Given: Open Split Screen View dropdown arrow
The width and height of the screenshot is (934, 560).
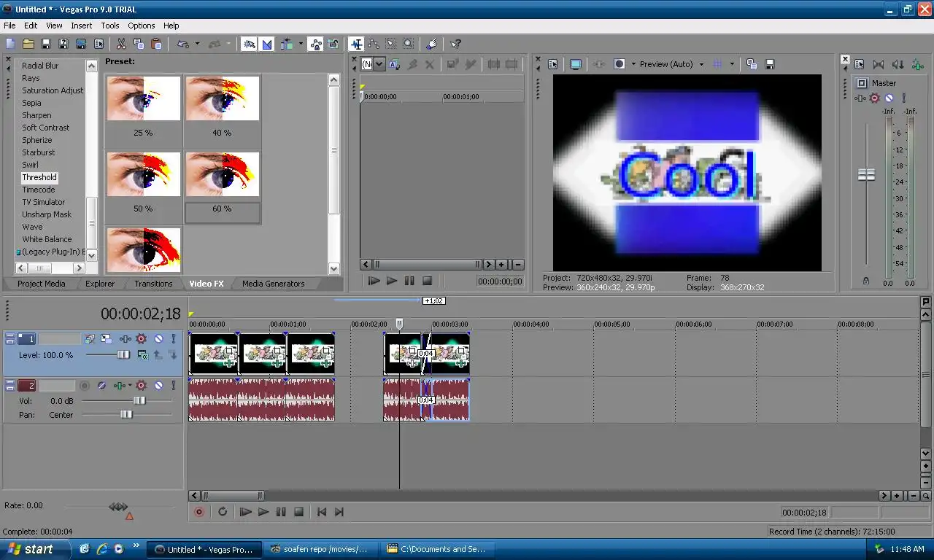Looking at the screenshot, I should coord(633,64).
